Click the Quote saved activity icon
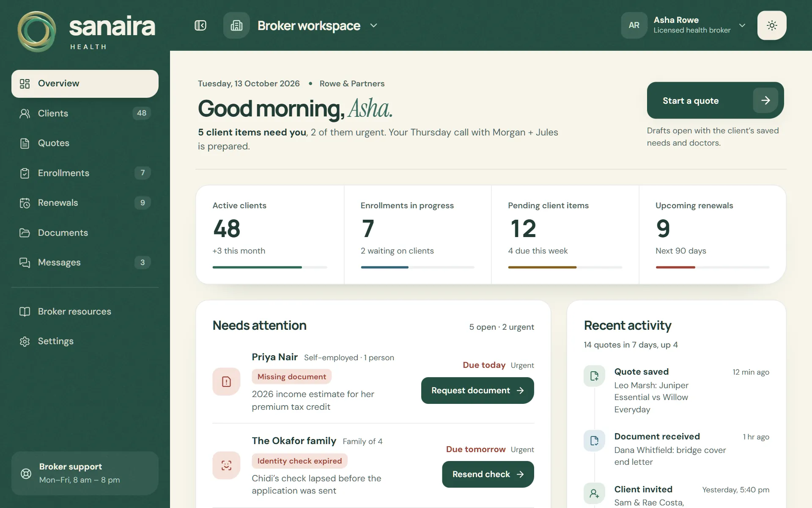Image resolution: width=812 pixels, height=508 pixels. [x=594, y=376]
